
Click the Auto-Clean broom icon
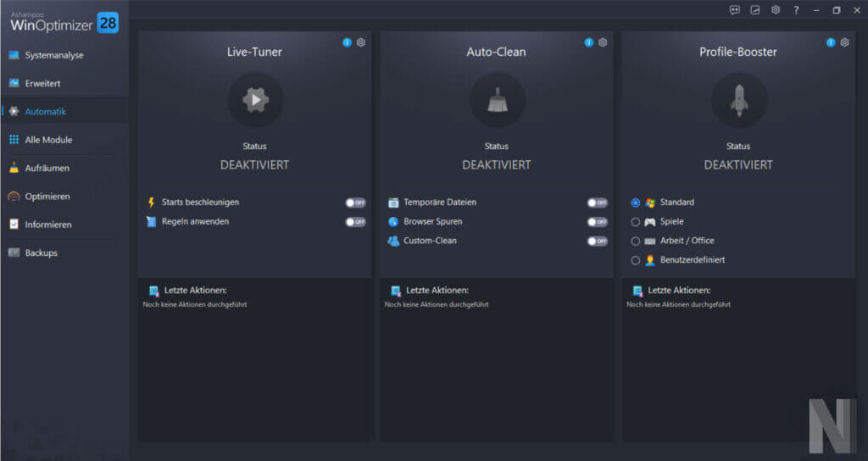[x=497, y=101]
